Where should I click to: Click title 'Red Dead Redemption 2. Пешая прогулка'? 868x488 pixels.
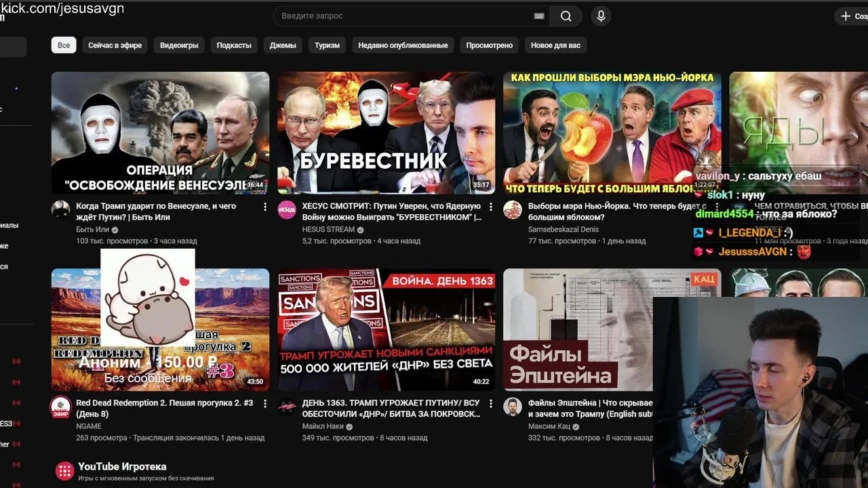[165, 408]
